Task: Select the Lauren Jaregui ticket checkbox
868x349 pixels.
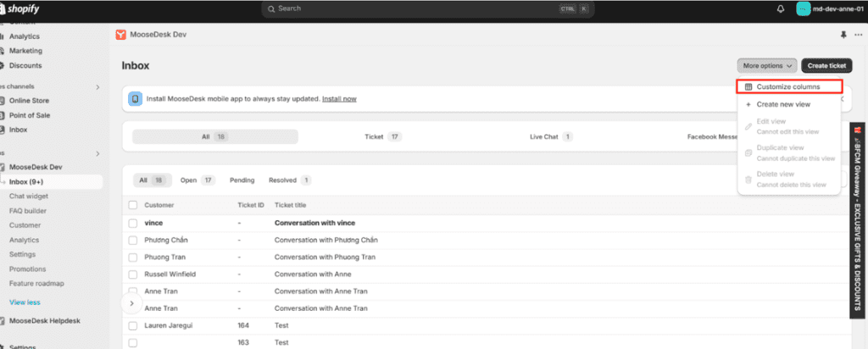Action: coord(133,326)
